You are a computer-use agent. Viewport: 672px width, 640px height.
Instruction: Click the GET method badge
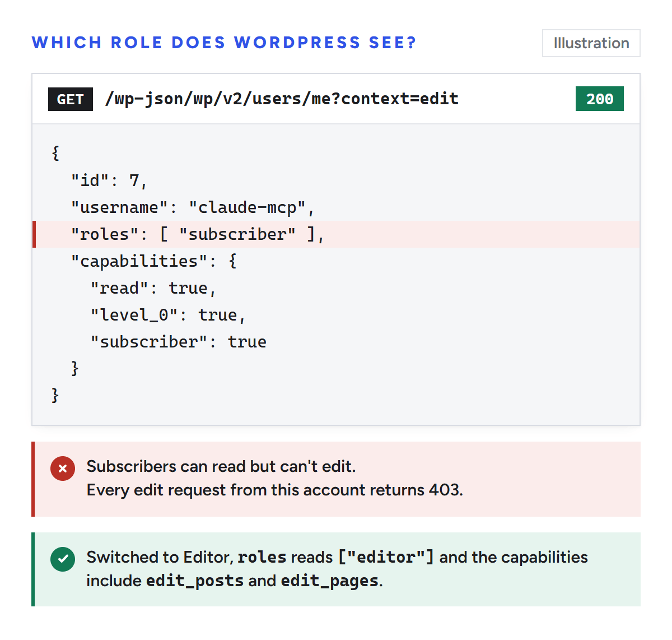(71, 99)
